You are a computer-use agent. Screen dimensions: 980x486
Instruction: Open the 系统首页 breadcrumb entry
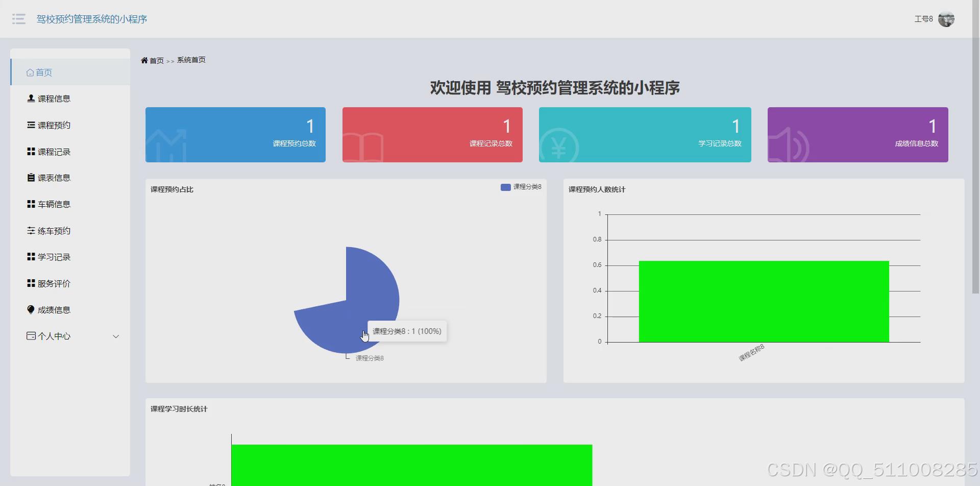[x=191, y=60]
